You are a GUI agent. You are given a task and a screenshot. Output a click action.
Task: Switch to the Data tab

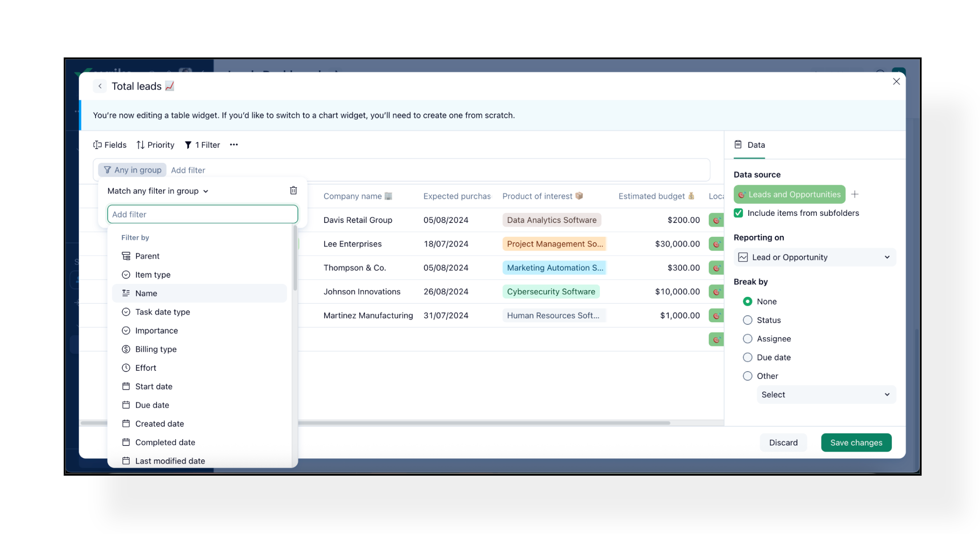pyautogui.click(x=750, y=145)
